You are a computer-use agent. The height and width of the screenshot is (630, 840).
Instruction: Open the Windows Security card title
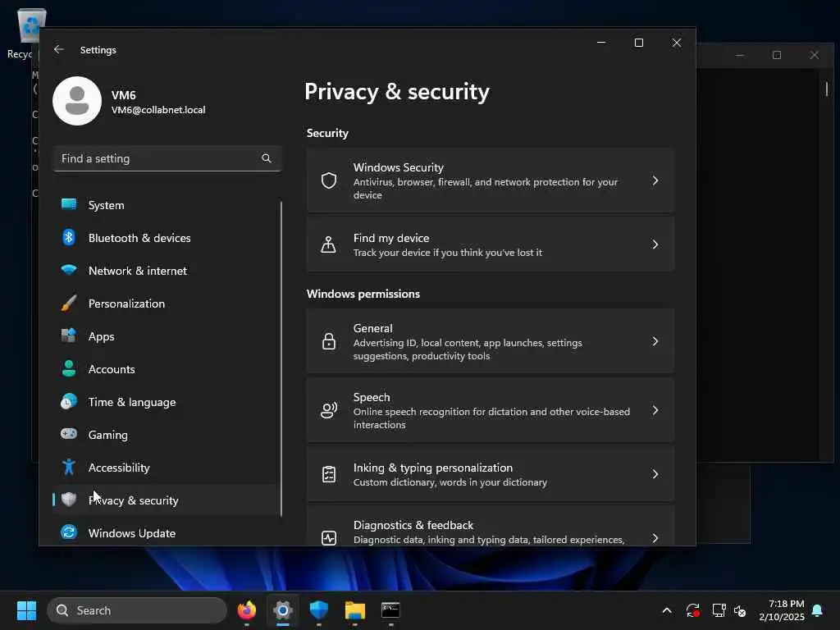pyautogui.click(x=398, y=167)
